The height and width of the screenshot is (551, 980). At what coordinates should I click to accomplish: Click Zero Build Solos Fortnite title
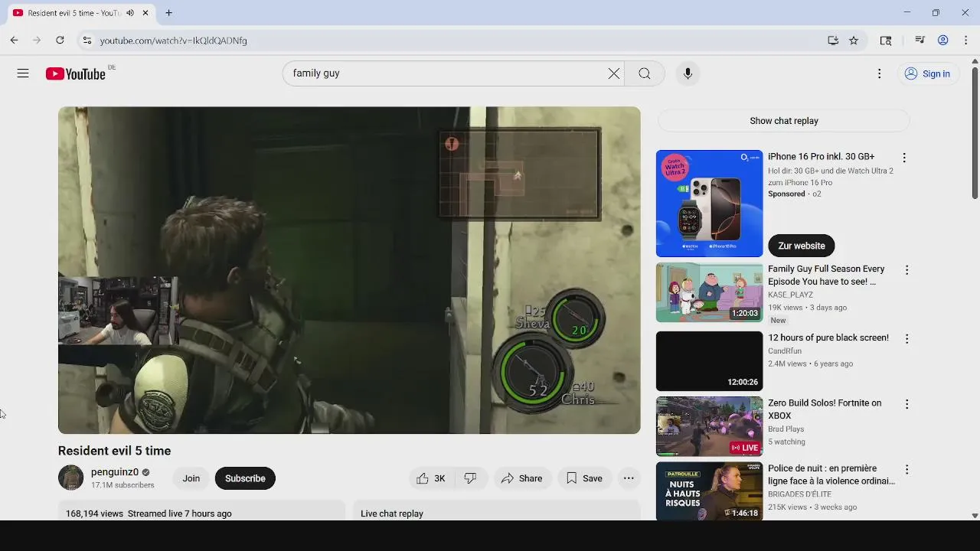tap(825, 409)
